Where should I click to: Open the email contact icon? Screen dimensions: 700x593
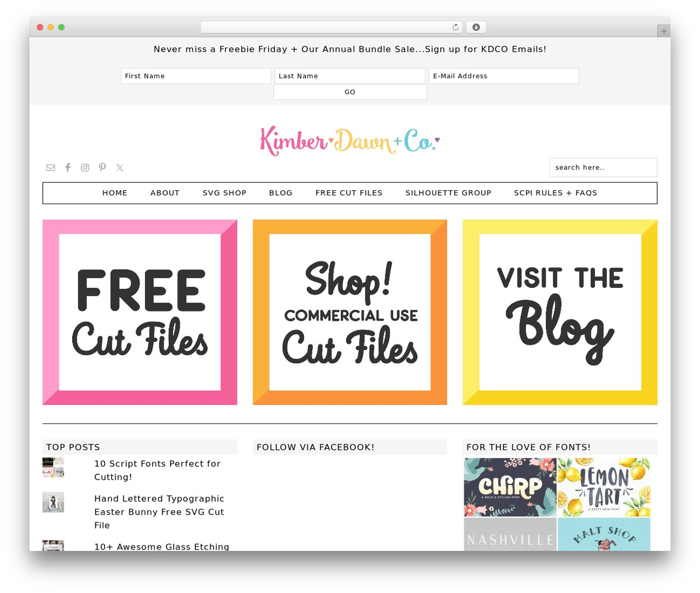click(50, 167)
